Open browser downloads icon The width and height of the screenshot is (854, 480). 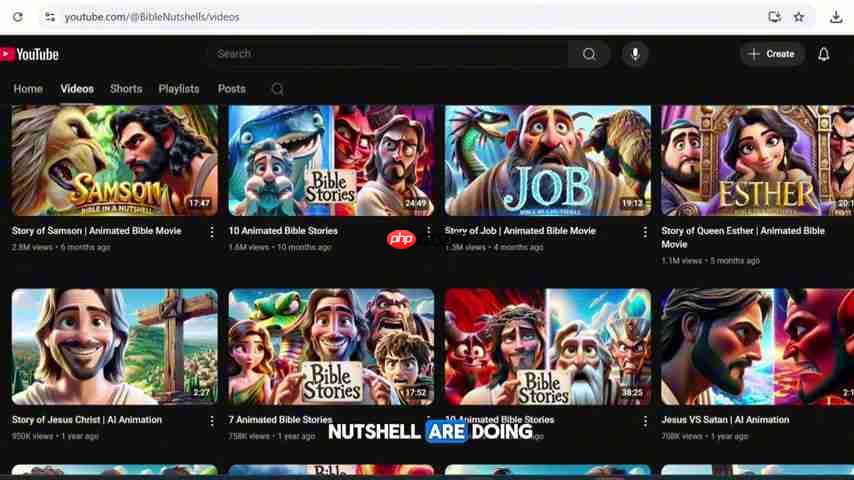pyautogui.click(x=835, y=17)
